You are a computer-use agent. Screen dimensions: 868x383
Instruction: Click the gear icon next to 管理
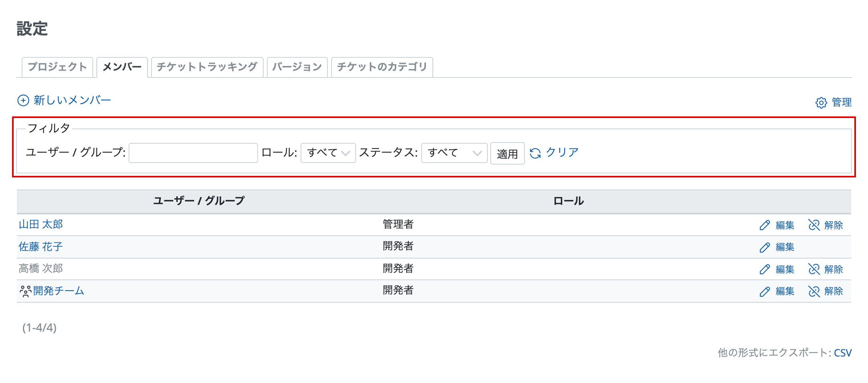coord(821,103)
